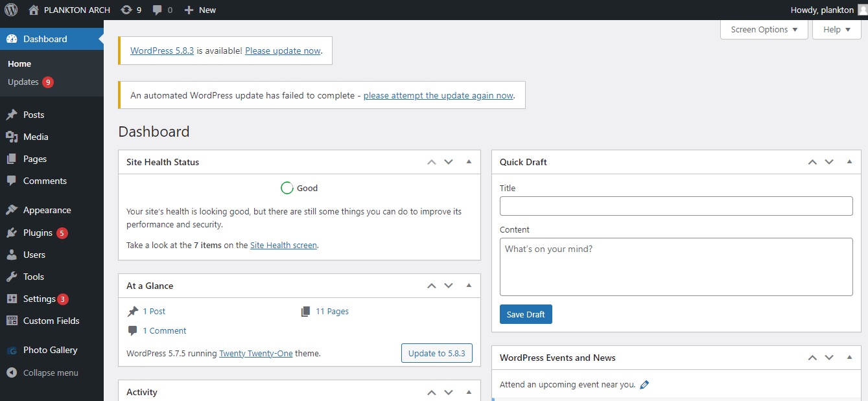This screenshot has height=401, width=868.
Task: Click the Good status circle indicator
Action: [287, 188]
